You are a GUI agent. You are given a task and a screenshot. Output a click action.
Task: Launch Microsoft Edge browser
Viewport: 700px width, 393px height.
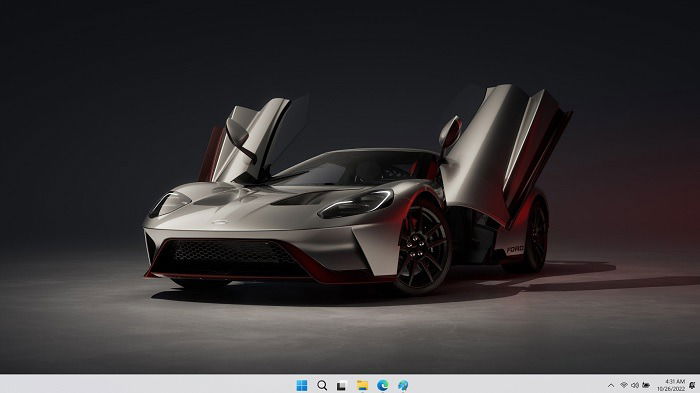383,385
